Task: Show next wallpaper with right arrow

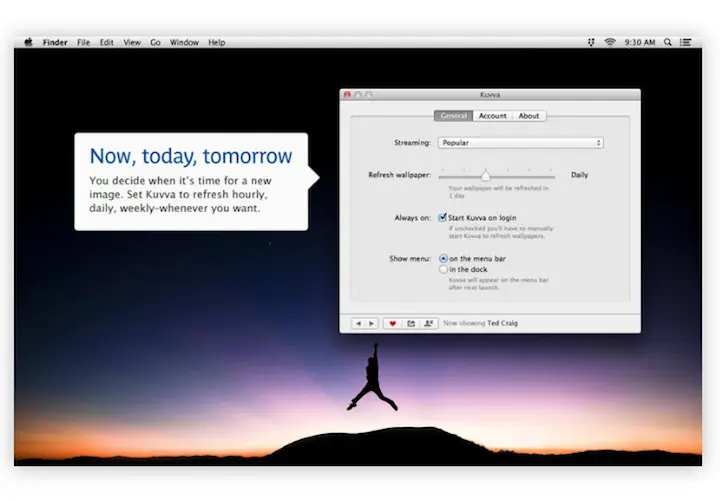Action: tap(371, 323)
